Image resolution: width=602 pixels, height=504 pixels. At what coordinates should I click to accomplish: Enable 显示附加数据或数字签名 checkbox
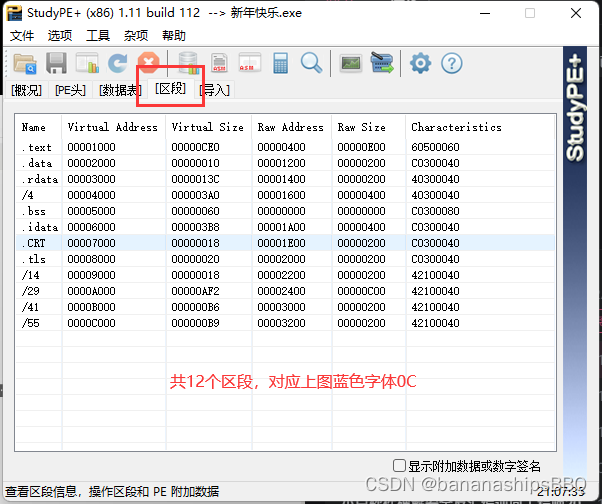399,466
